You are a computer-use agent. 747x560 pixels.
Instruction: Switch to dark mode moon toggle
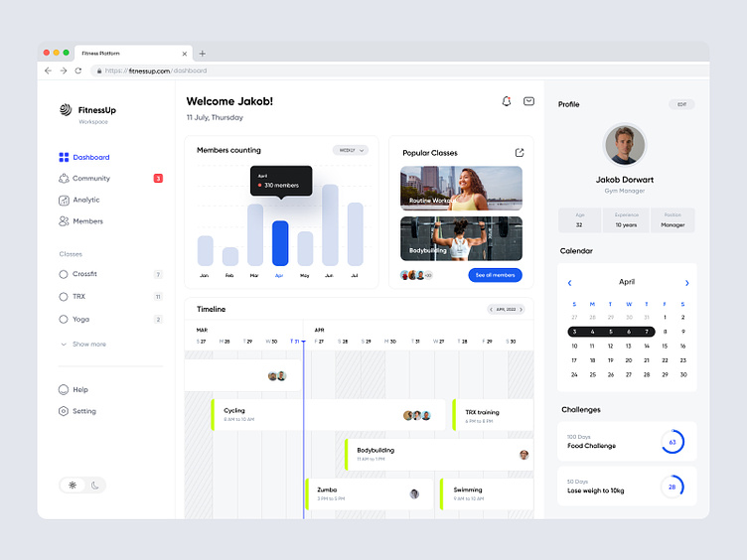click(x=95, y=485)
